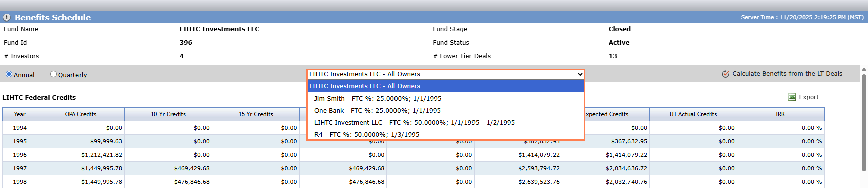Choose the LIHTC Investment LLC 50% option
Screen dimensions: 868x188
[x=446, y=123]
